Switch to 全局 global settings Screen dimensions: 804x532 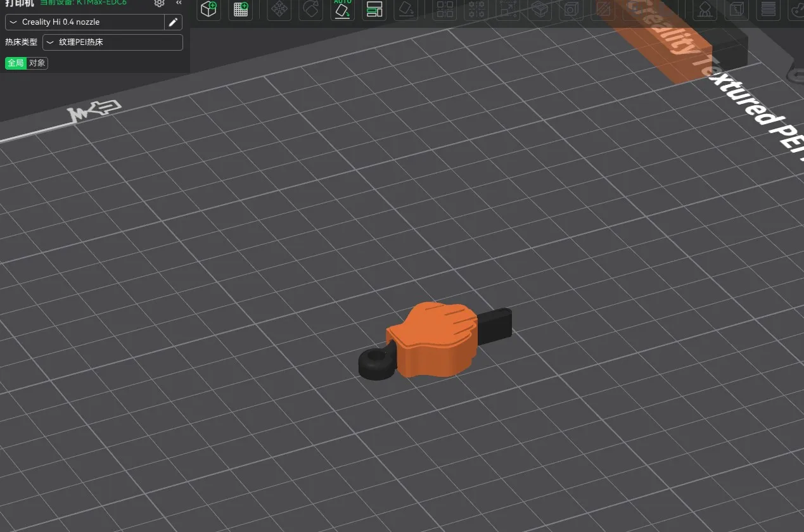pos(16,63)
